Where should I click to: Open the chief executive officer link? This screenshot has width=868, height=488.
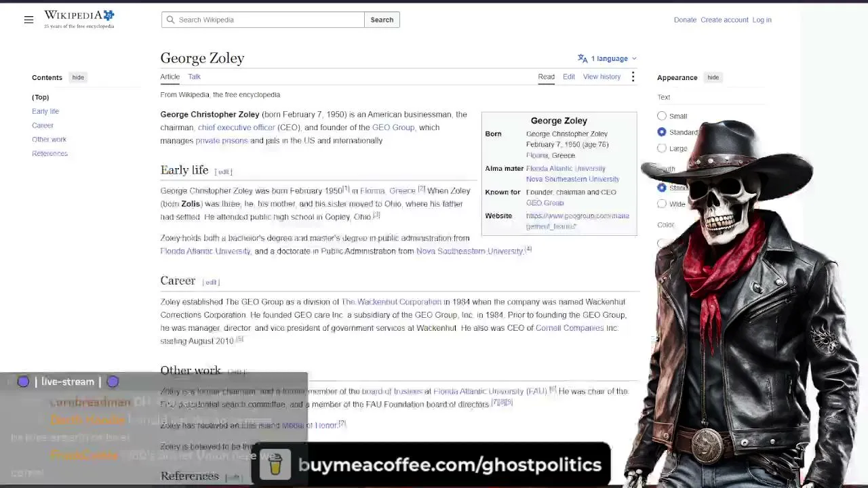237,127
